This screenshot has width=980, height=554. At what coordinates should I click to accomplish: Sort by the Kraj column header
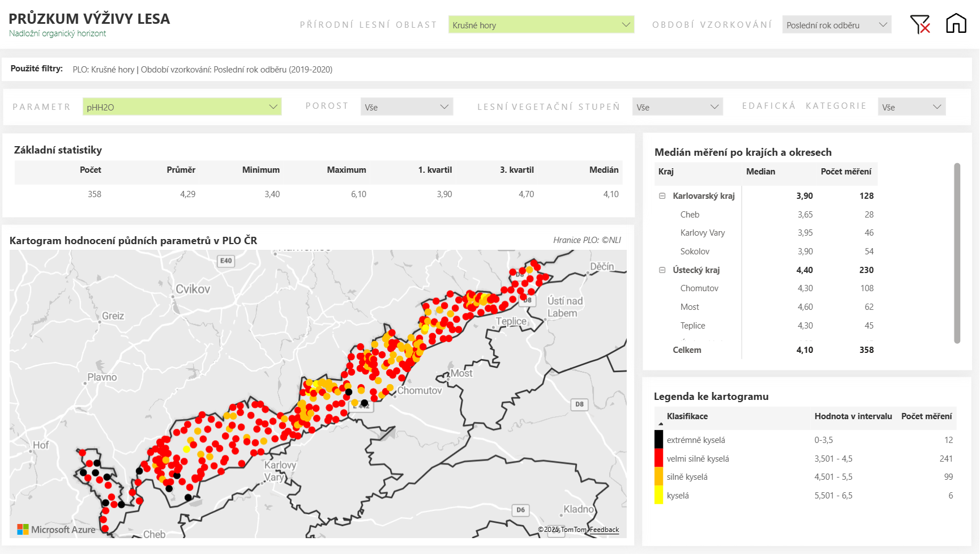coord(666,172)
